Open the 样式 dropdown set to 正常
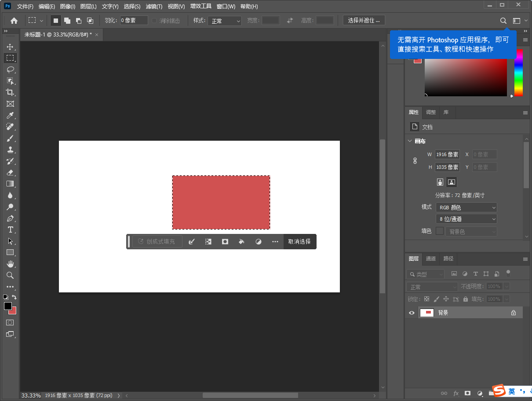Image resolution: width=532 pixels, height=401 pixels. (x=225, y=21)
